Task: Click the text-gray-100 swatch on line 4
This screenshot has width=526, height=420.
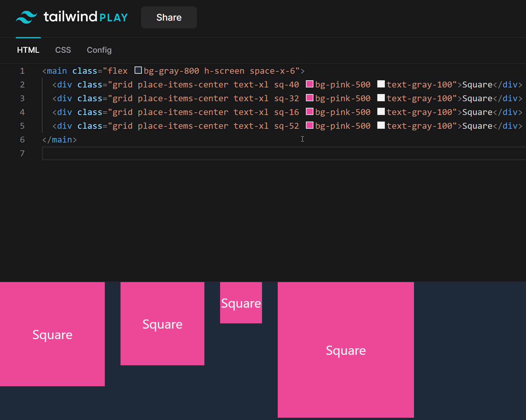Action: click(x=381, y=112)
